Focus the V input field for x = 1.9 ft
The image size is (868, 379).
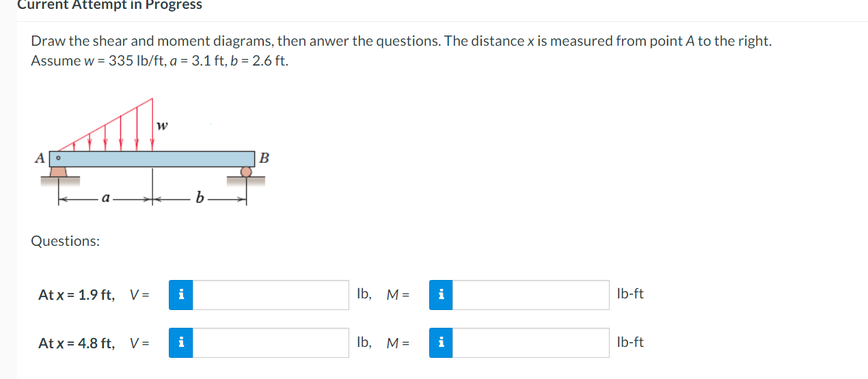(x=271, y=295)
